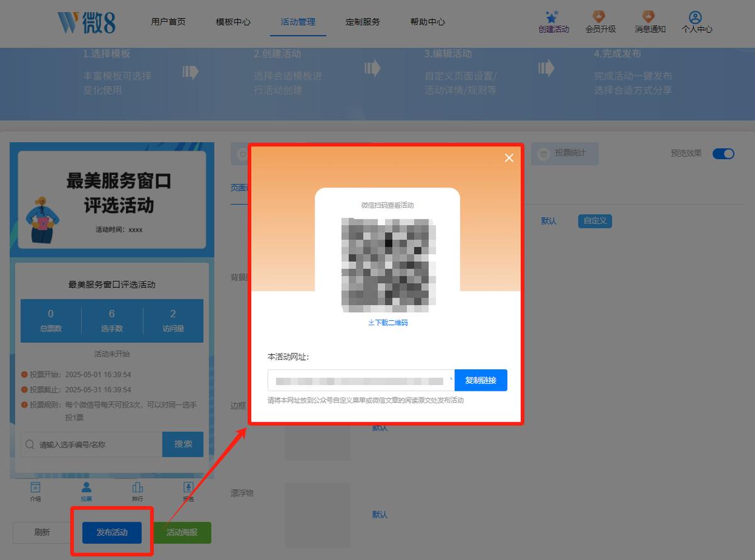The width and height of the screenshot is (755, 560).
Task: Click the 访问量 counter
Action: pos(173,320)
